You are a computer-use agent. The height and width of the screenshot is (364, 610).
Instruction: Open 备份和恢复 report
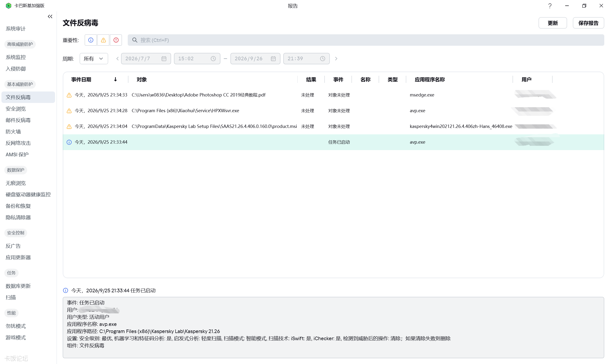18,206
